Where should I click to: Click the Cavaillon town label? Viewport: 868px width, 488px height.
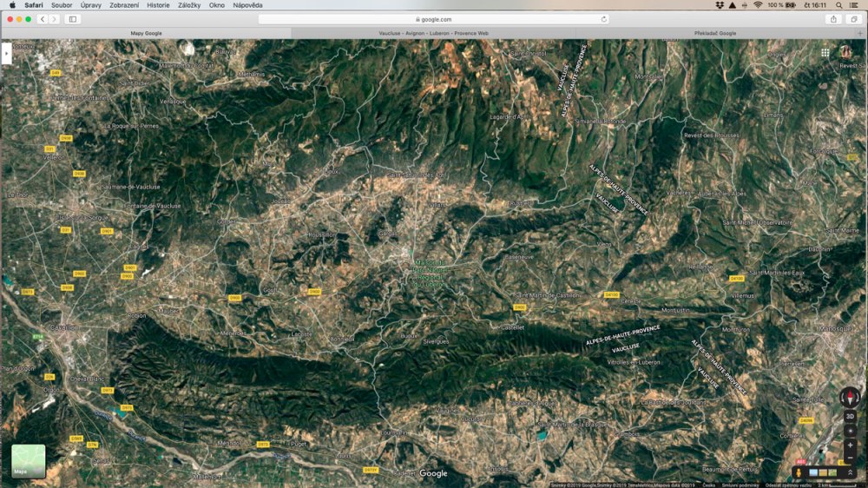tap(63, 327)
